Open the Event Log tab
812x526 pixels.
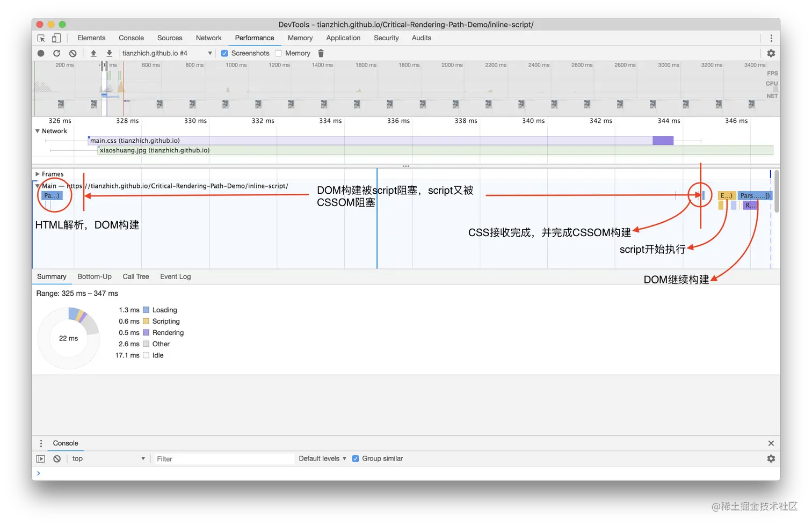175,277
